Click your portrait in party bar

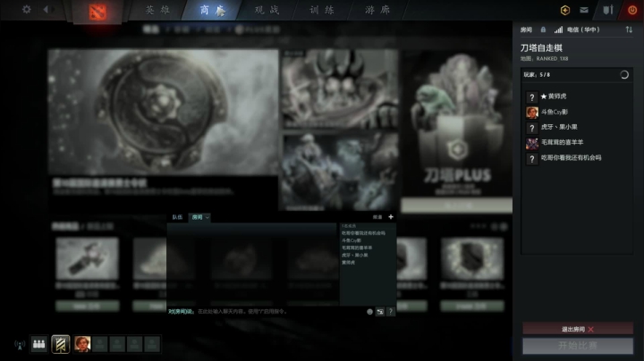(x=82, y=344)
